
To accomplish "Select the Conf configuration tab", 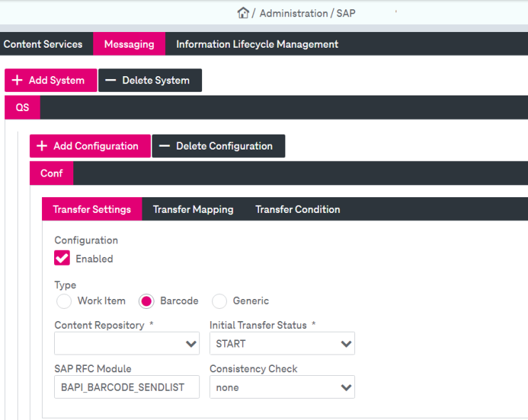I will (51, 173).
